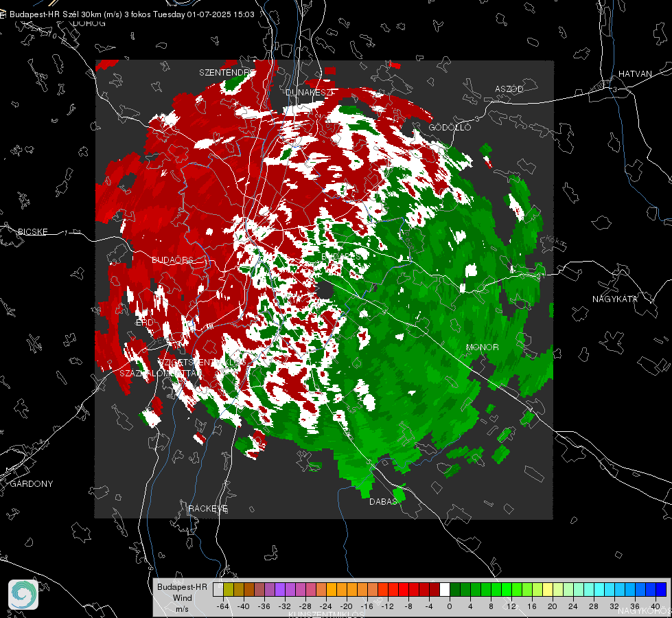The width and height of the screenshot is (672, 618).
Task: Click the 28 legend scale value
Action: click(594, 606)
